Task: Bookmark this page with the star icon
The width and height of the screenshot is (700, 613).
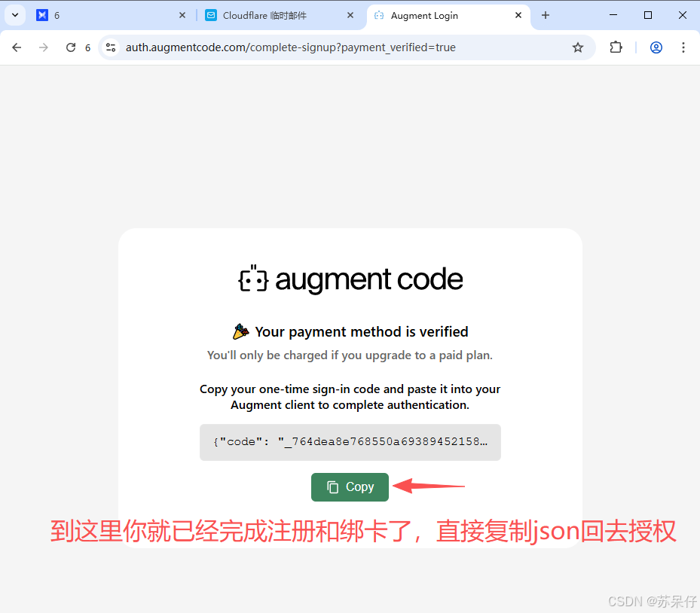Action: click(x=578, y=47)
